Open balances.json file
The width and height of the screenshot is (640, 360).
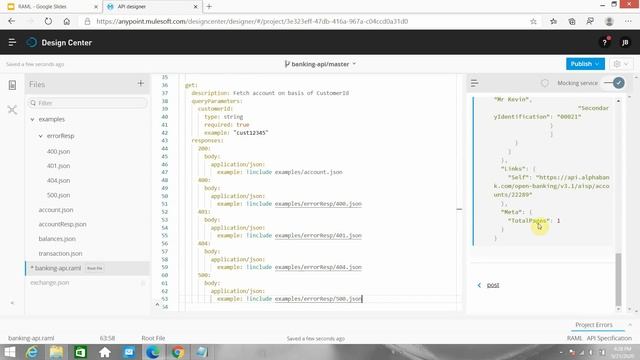click(x=57, y=239)
